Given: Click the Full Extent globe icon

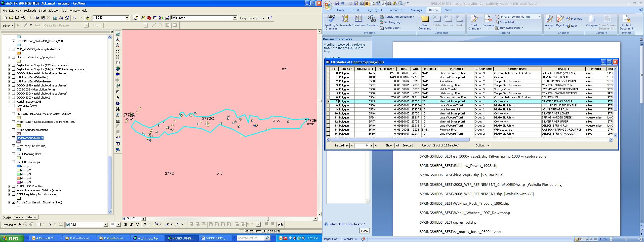Looking at the screenshot, I should pos(117,69).
